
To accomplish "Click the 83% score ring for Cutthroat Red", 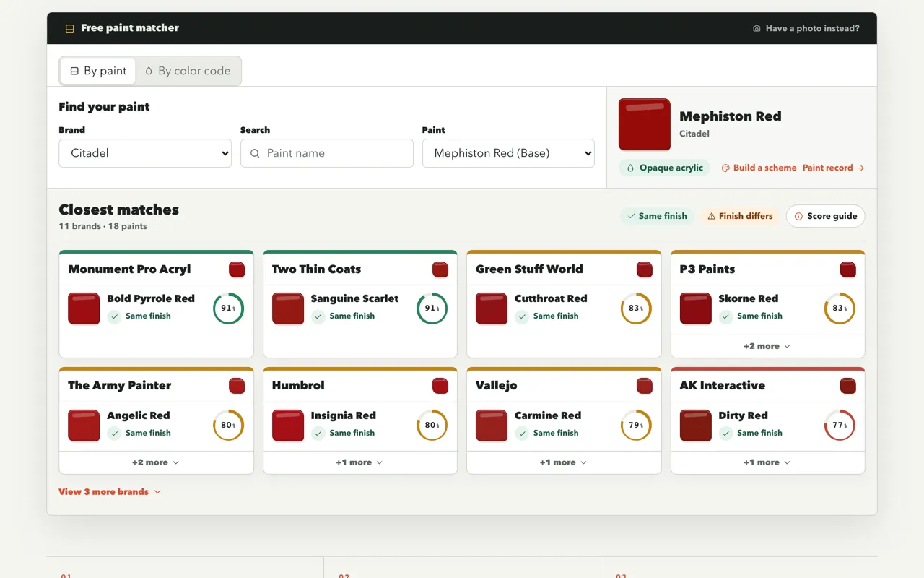I will [636, 309].
